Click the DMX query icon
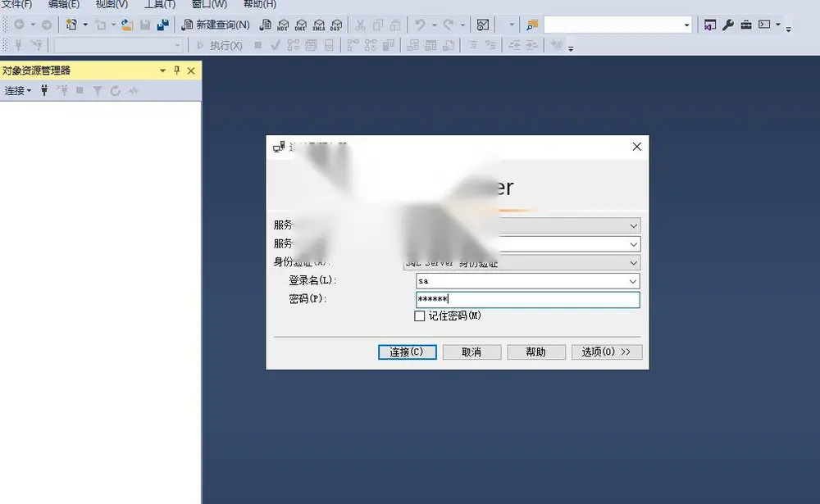 [301, 25]
